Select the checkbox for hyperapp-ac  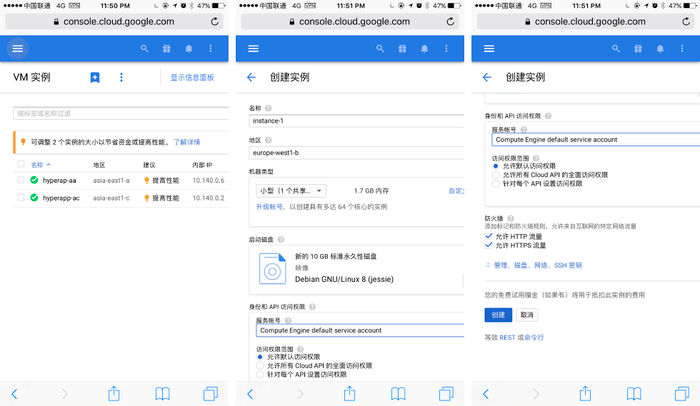(21, 197)
